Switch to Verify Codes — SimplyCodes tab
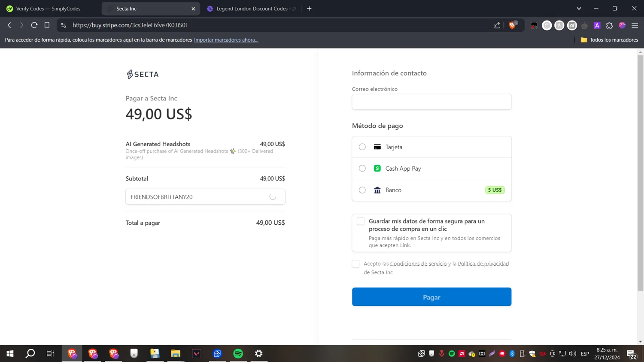This screenshot has height=362, width=644. coord(49,9)
